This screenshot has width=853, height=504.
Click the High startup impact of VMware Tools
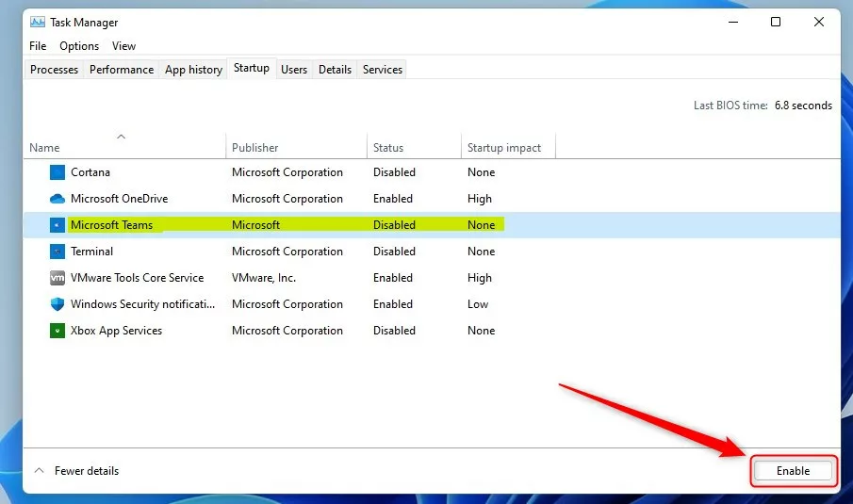(479, 278)
